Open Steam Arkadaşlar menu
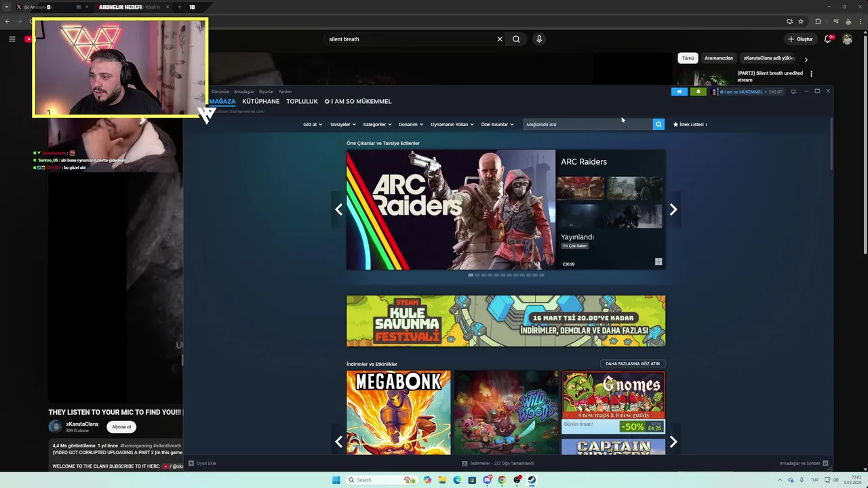This screenshot has height=488, width=868. tap(244, 91)
